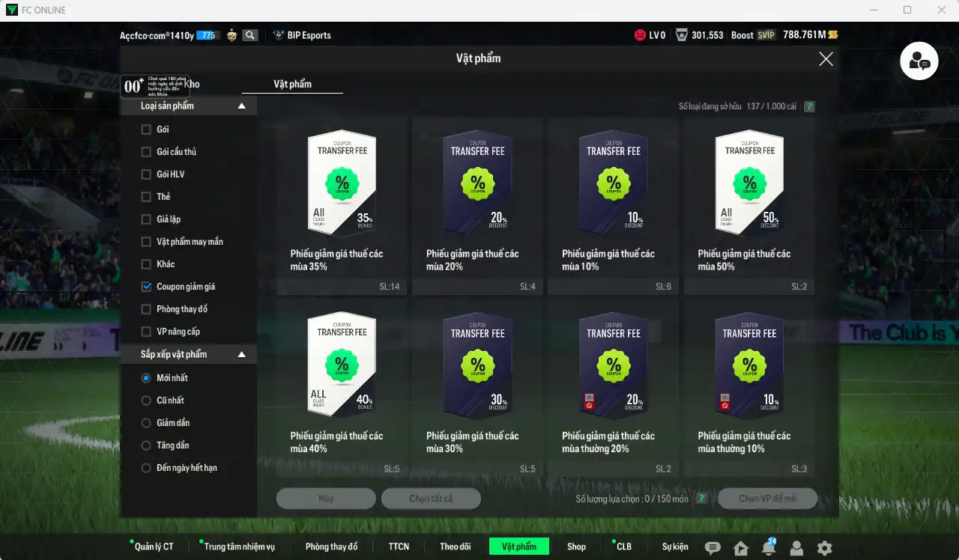Viewport: 959px width, 560px height.
Task: Open the chat speech bubble icon
Action: [x=713, y=547]
